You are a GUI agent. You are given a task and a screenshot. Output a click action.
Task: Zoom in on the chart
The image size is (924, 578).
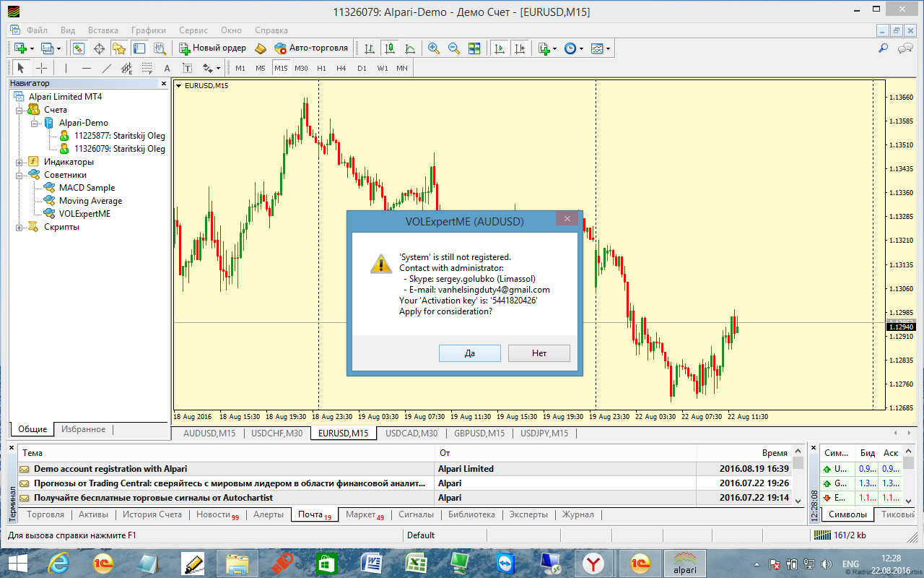tap(433, 48)
